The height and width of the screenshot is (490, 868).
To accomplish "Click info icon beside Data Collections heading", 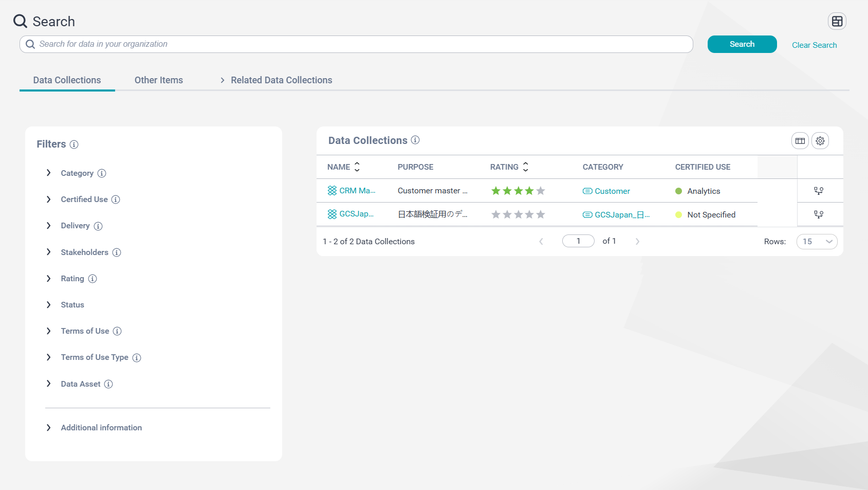I will [415, 140].
